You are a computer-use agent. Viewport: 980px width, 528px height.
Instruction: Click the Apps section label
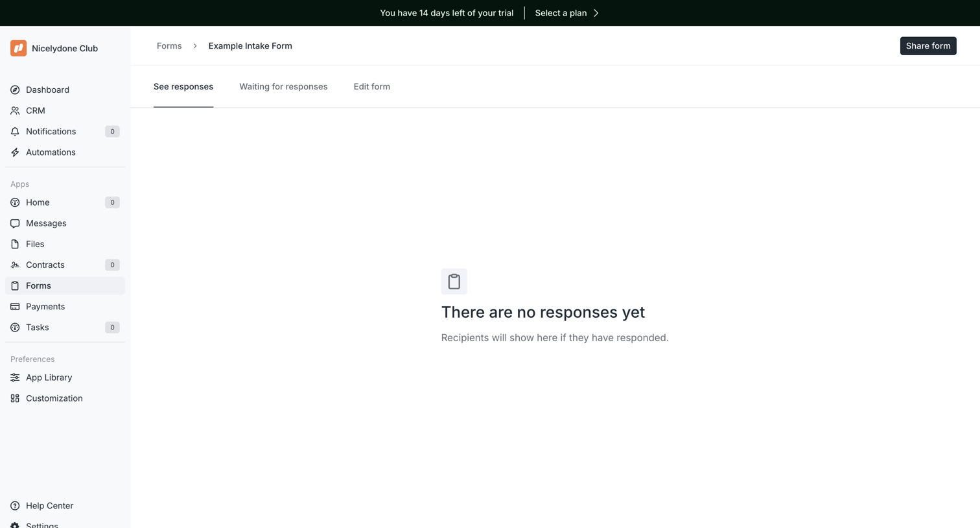point(19,184)
